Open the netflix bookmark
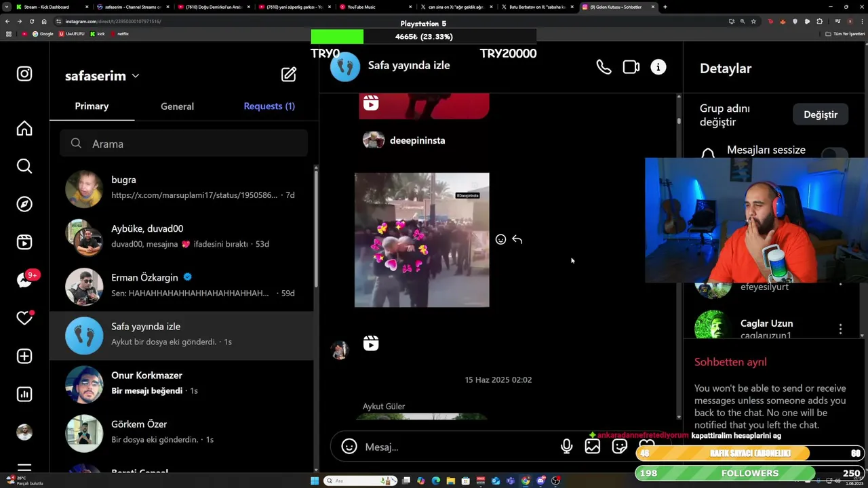 pyautogui.click(x=119, y=34)
